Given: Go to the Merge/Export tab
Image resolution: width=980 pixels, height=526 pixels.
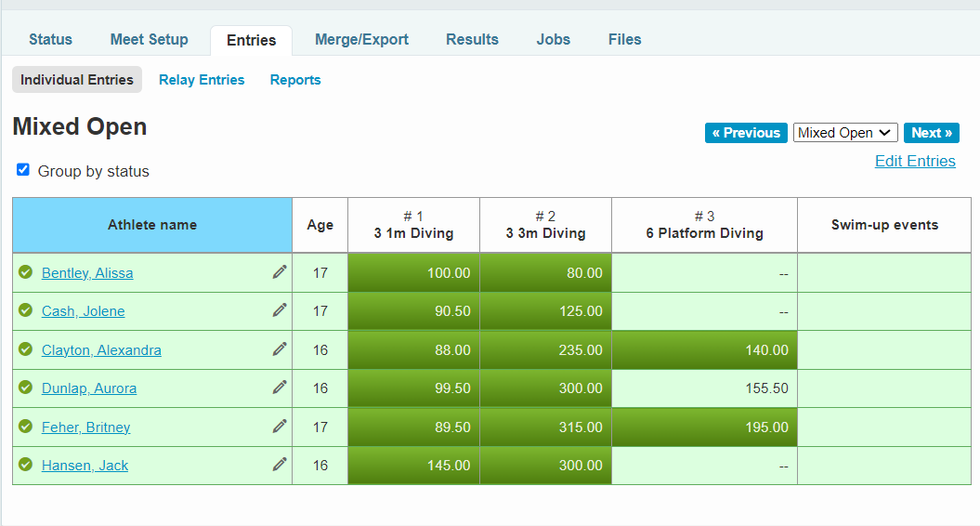Looking at the screenshot, I should coord(361,40).
